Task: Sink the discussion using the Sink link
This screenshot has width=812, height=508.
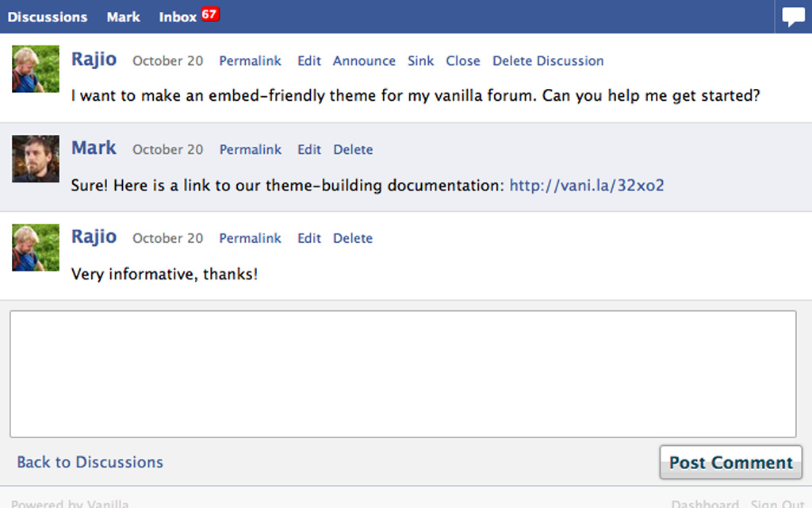Action: pos(420,60)
